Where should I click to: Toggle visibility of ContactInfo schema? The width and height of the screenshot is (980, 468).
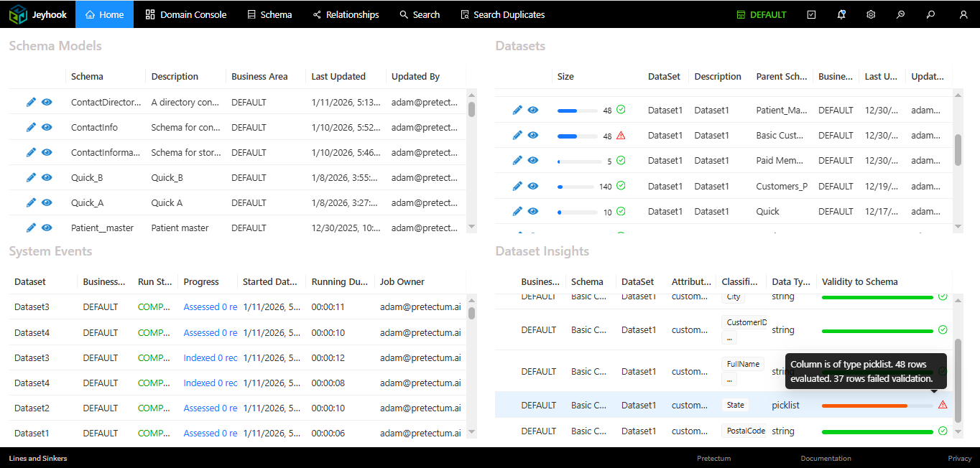pyautogui.click(x=47, y=127)
